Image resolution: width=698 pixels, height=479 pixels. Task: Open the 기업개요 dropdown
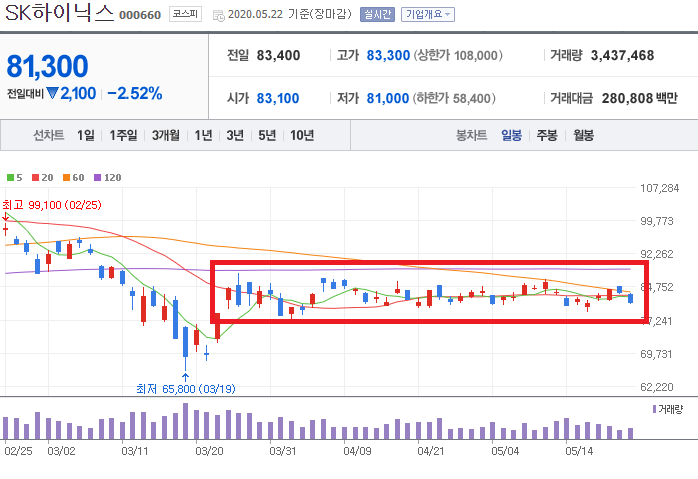click(x=427, y=14)
